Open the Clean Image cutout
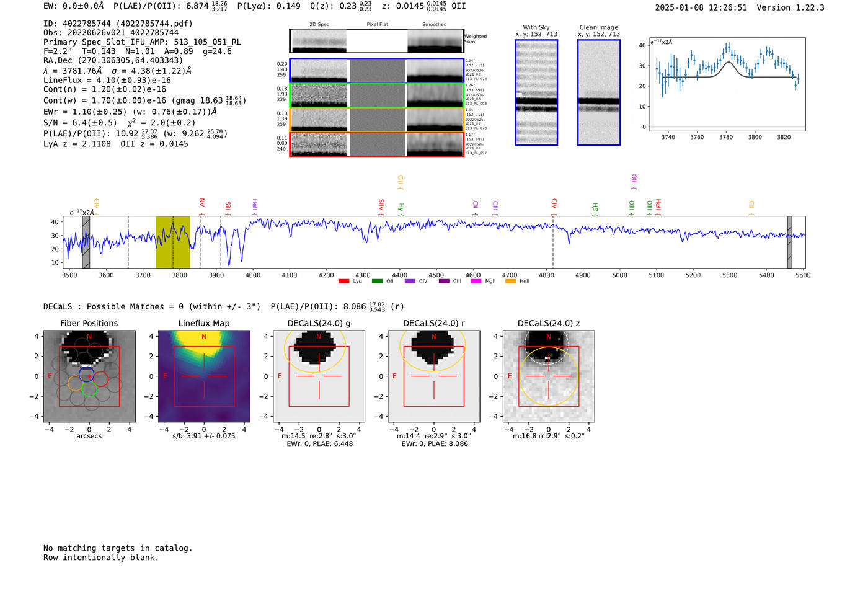The height and width of the screenshot is (591, 868). (599, 92)
